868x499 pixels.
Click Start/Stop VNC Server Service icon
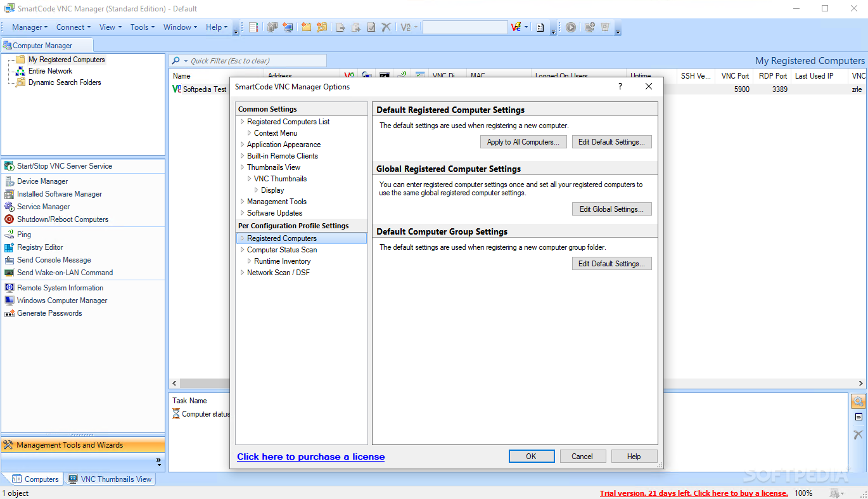[x=10, y=166]
